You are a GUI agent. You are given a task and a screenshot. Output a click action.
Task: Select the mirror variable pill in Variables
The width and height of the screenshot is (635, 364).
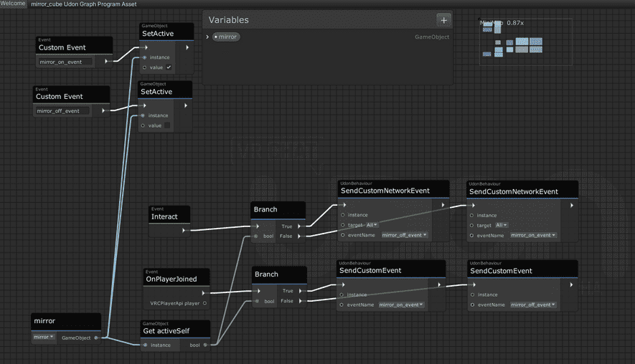227,37
